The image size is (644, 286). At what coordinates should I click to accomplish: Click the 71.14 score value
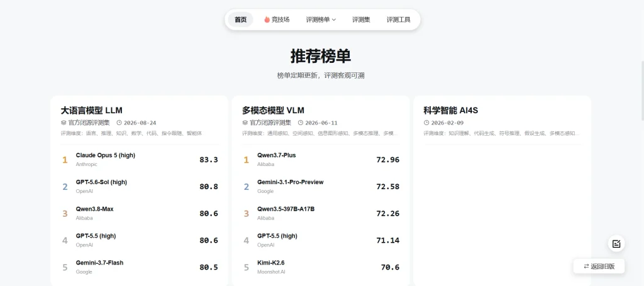[x=387, y=240]
